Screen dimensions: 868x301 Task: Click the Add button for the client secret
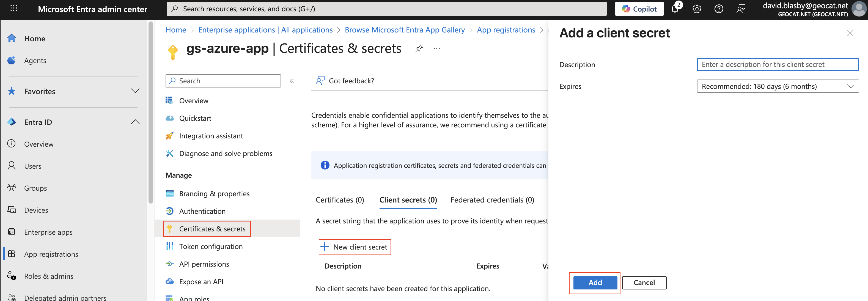[595, 283]
